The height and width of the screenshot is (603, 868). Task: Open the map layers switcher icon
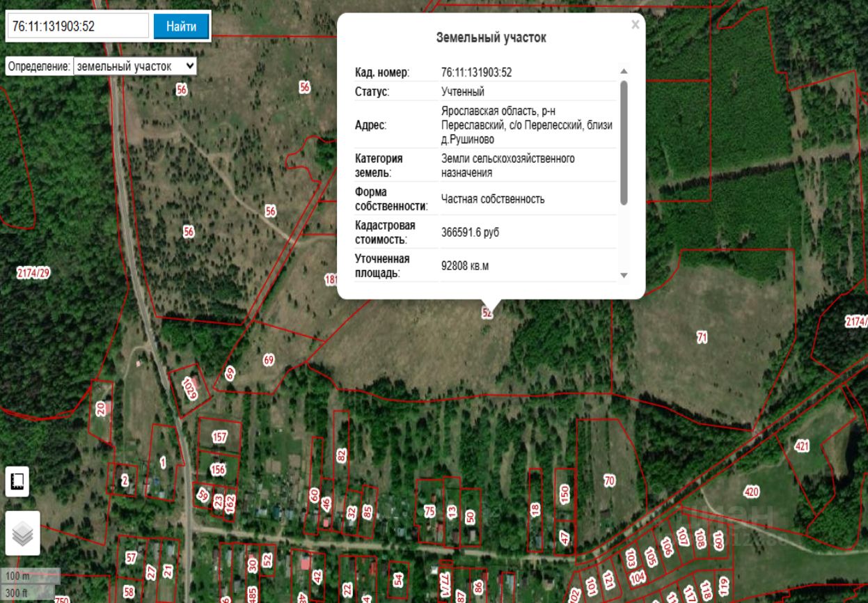pos(23,533)
